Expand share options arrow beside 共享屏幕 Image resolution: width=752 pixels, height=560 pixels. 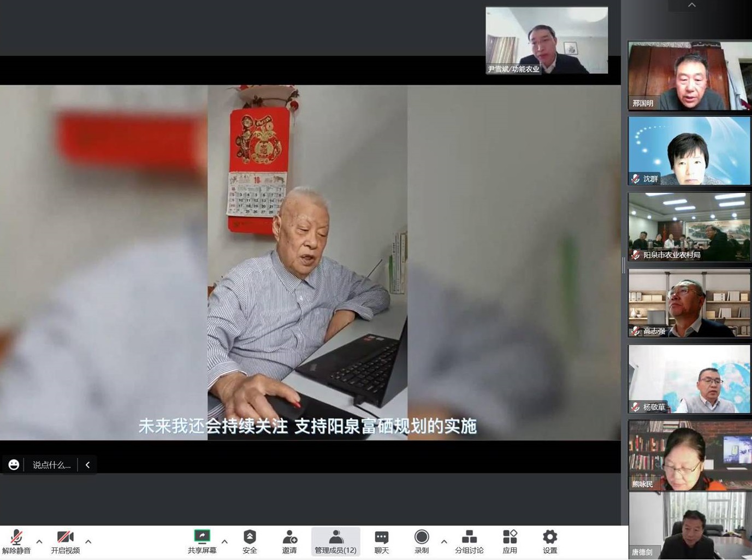click(224, 542)
